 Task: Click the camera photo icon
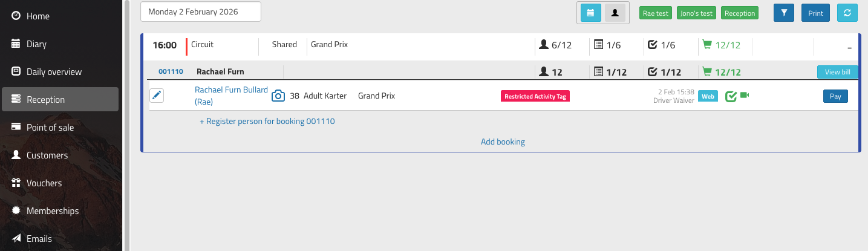(278, 96)
